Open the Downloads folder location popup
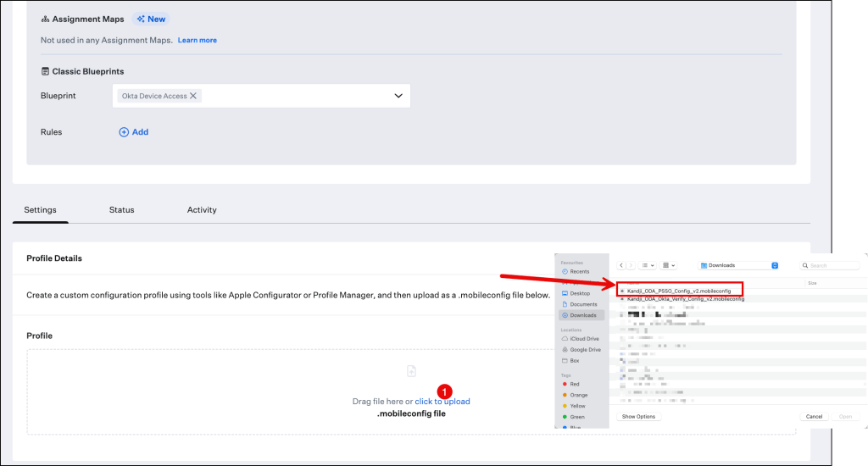 point(739,265)
